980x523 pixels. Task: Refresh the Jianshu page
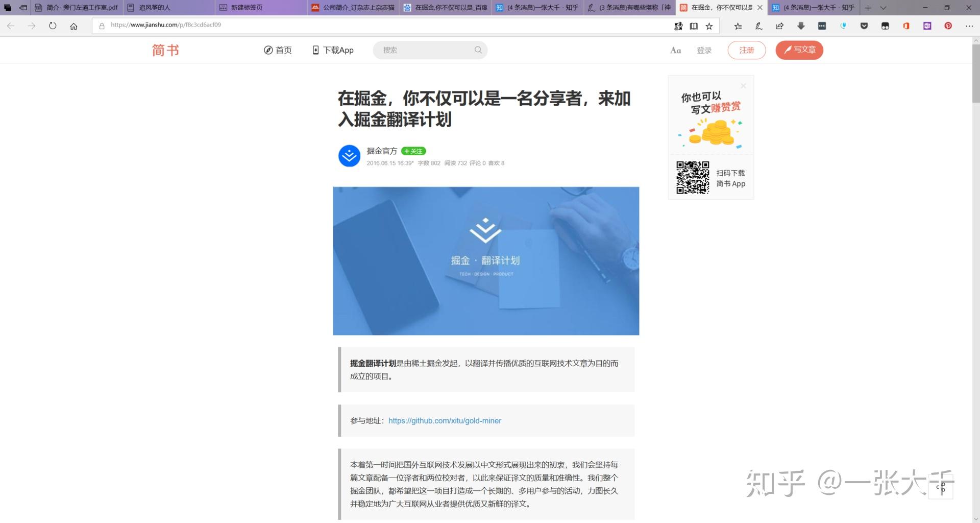tap(53, 26)
